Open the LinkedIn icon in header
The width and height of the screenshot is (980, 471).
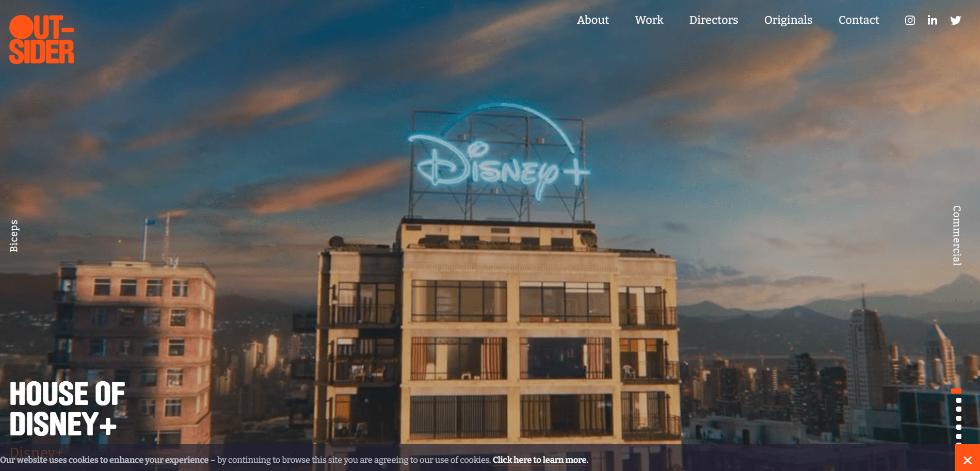point(932,20)
